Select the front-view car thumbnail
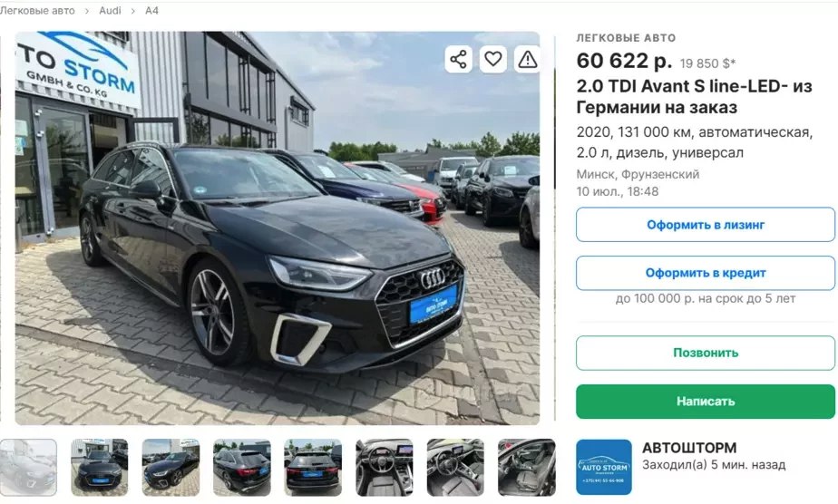 coord(100,468)
